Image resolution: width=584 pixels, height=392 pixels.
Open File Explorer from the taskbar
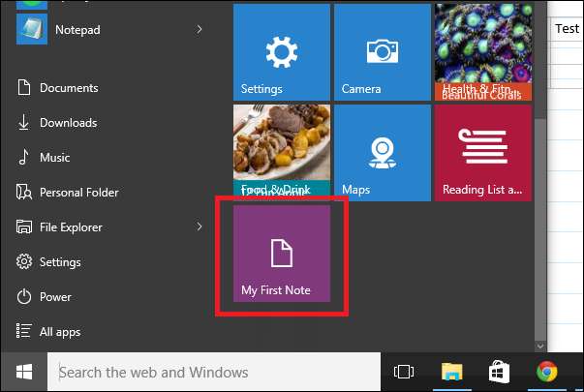pos(451,372)
